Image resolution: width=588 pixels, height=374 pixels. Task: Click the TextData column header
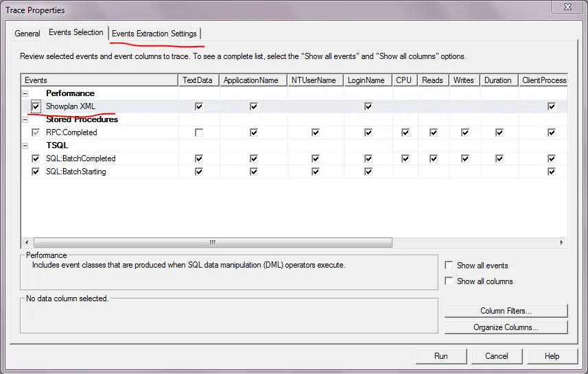(199, 80)
